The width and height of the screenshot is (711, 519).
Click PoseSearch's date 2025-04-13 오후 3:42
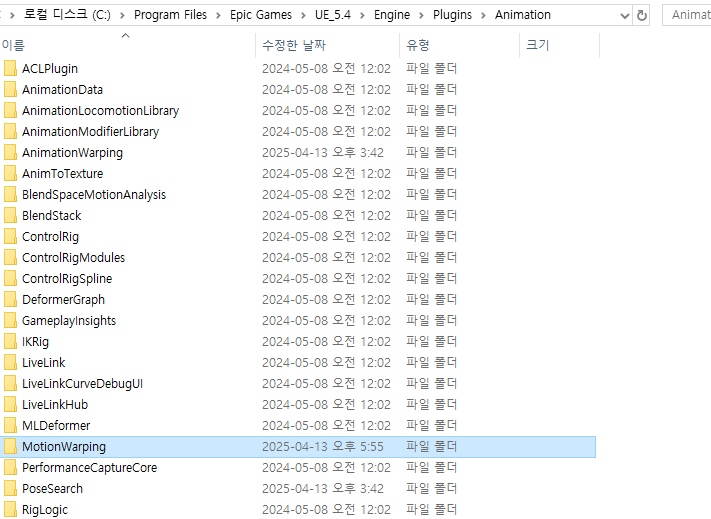click(x=323, y=489)
